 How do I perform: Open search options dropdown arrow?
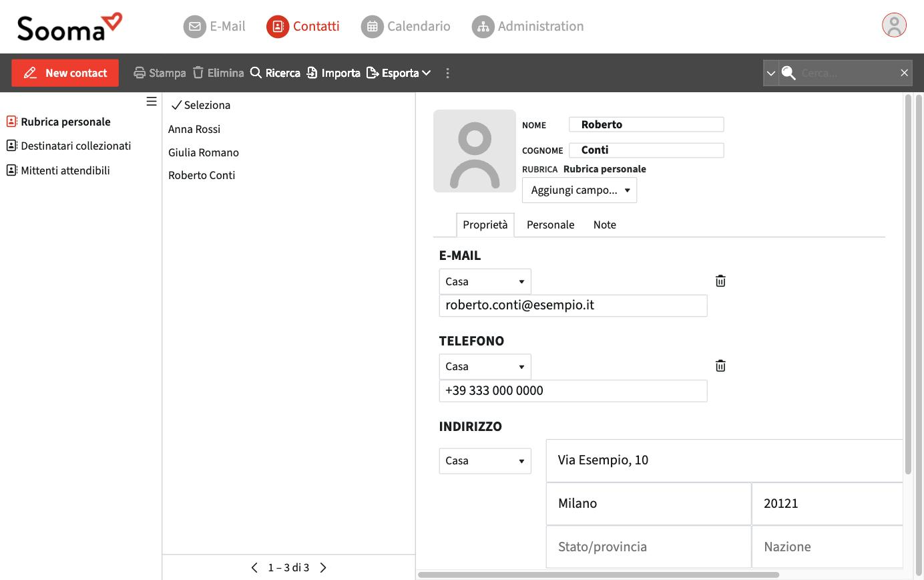pos(770,73)
